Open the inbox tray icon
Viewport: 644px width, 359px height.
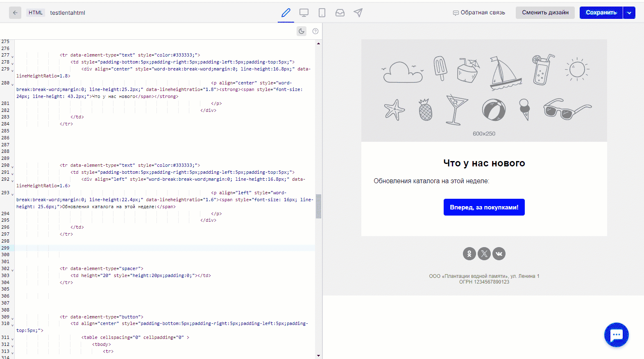click(340, 13)
